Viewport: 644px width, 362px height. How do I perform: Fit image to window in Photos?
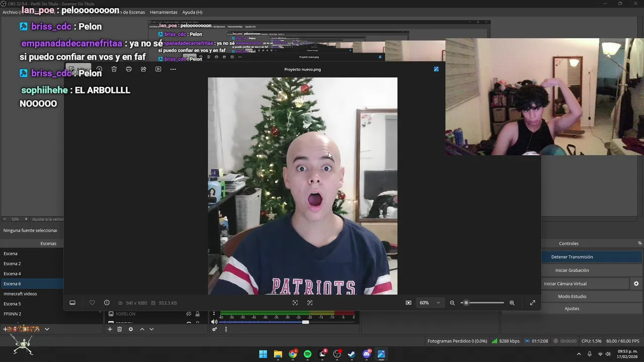click(409, 303)
